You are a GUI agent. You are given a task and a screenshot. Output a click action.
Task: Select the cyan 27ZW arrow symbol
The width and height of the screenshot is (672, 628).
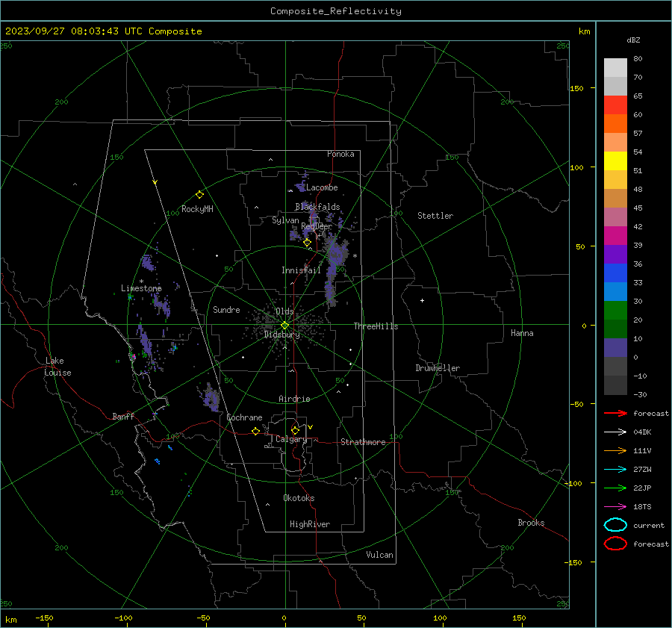point(615,470)
